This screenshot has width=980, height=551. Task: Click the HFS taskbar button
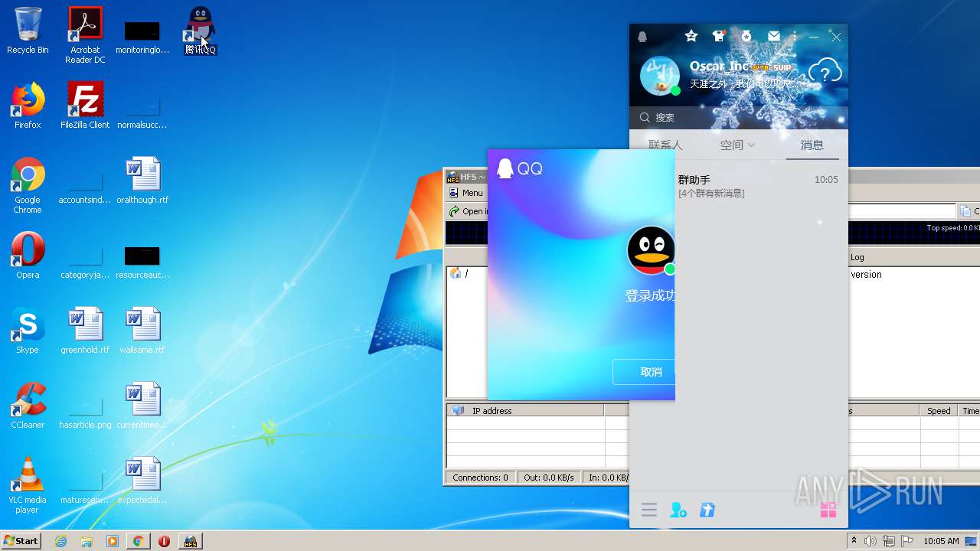tap(191, 541)
